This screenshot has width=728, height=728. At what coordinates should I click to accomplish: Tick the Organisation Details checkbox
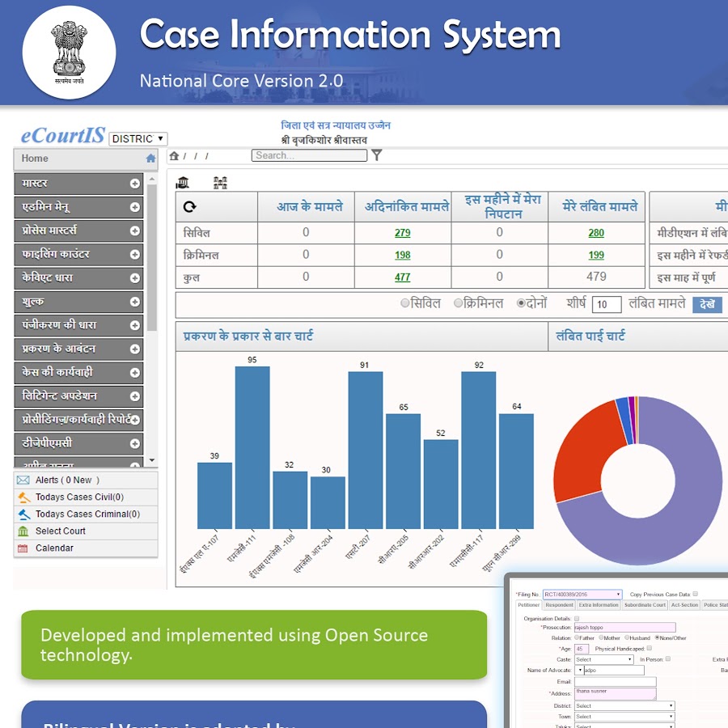tap(577, 619)
